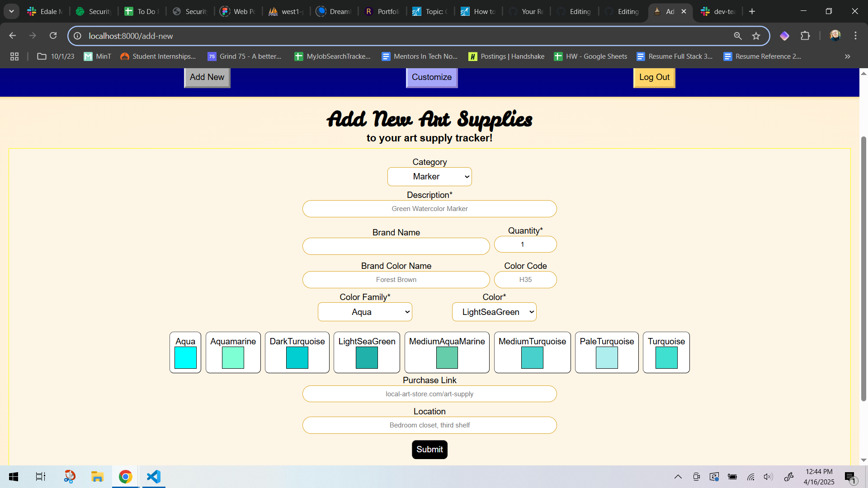Viewport: 868px width, 488px height.
Task: Click the Windows Start button
Action: pyautogui.click(x=14, y=477)
